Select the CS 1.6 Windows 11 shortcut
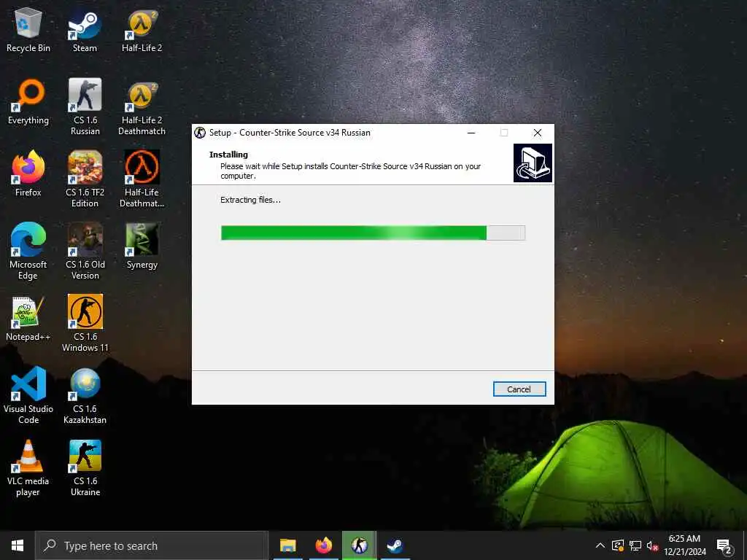 [x=85, y=324]
